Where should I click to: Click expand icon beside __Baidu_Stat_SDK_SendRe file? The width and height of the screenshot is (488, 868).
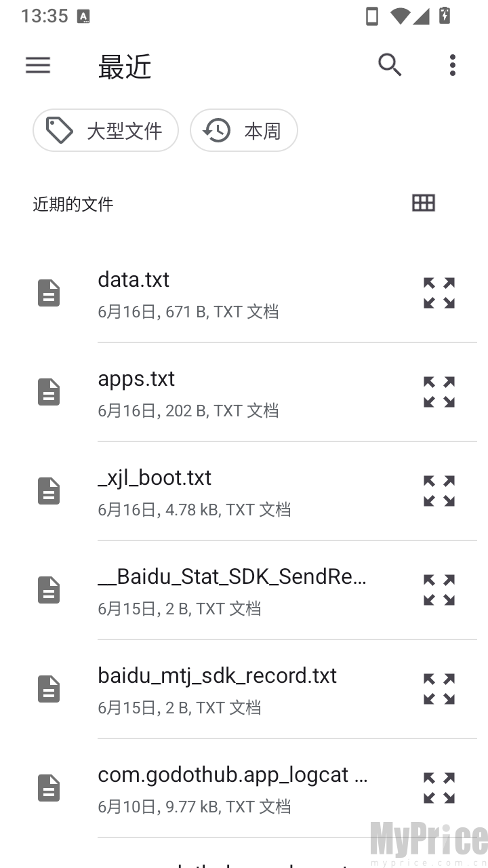(x=439, y=590)
